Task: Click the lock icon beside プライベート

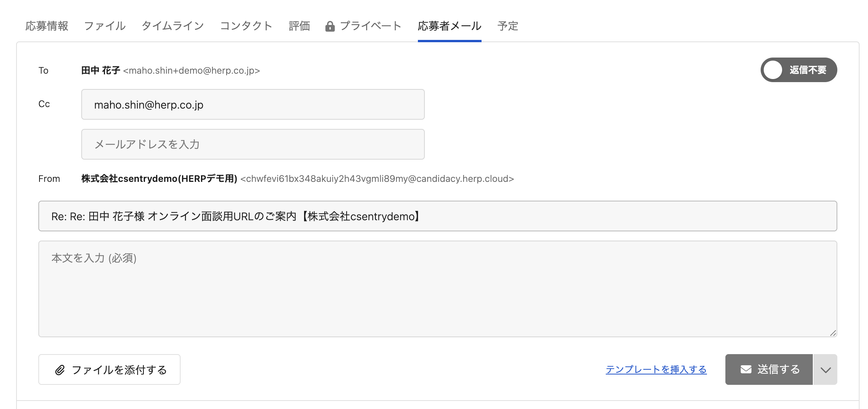Action: (x=330, y=26)
